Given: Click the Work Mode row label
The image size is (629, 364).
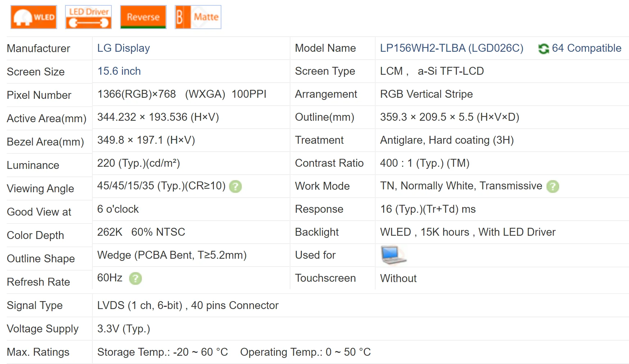Looking at the screenshot, I should pyautogui.click(x=322, y=186).
